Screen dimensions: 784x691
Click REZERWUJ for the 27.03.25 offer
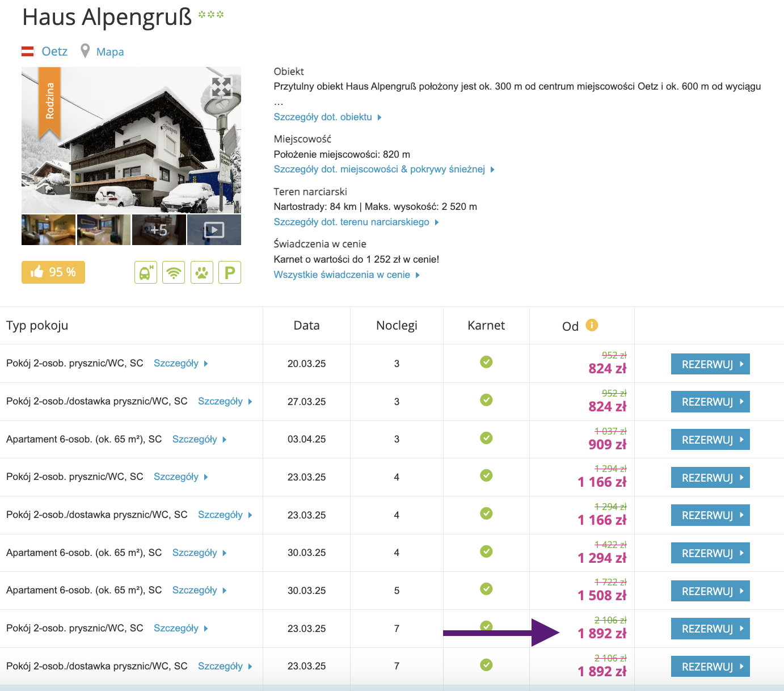(710, 402)
